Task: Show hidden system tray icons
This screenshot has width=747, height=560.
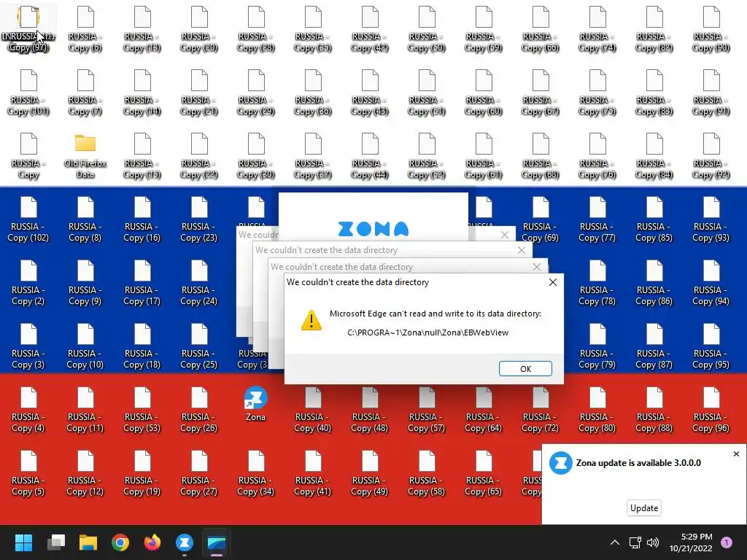Action: (614, 542)
